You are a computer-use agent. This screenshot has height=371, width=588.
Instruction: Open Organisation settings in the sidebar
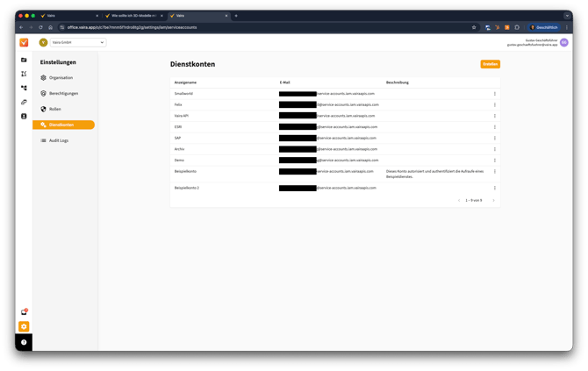pos(61,77)
